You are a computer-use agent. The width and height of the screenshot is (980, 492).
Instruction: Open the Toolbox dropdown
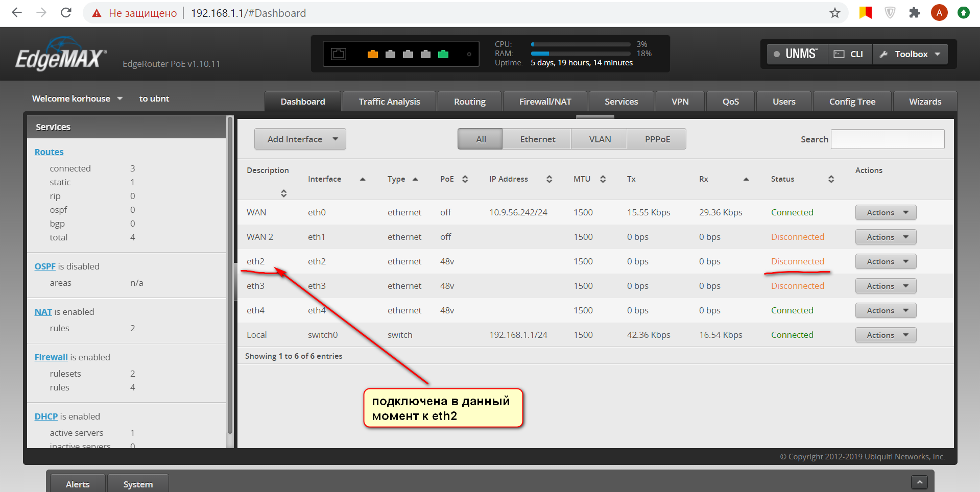click(x=910, y=54)
